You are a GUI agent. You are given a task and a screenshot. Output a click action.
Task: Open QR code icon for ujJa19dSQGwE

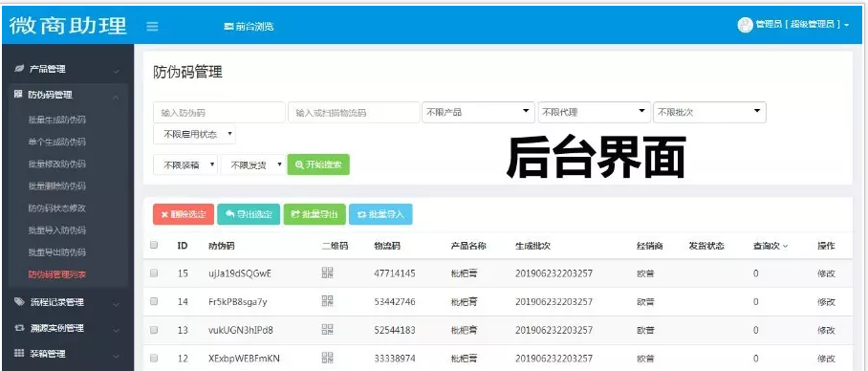point(328,273)
